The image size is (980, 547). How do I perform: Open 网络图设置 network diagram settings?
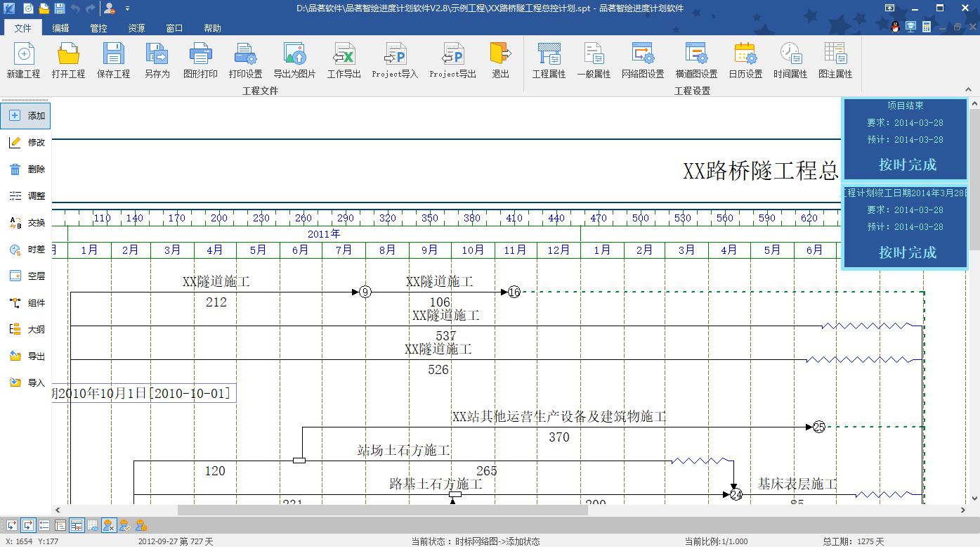643,60
